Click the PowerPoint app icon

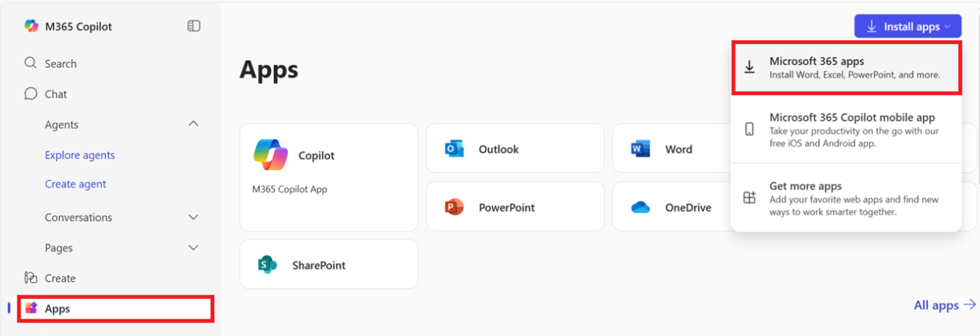[x=455, y=207]
